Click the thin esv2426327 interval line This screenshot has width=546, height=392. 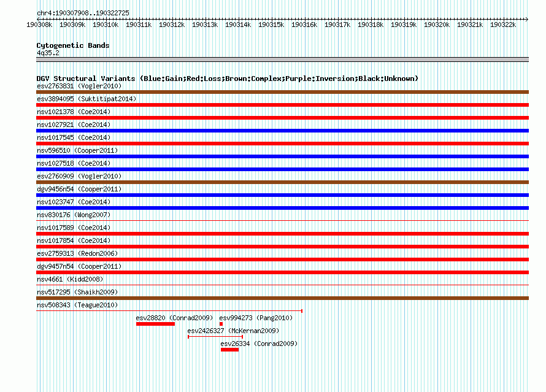[215, 337]
